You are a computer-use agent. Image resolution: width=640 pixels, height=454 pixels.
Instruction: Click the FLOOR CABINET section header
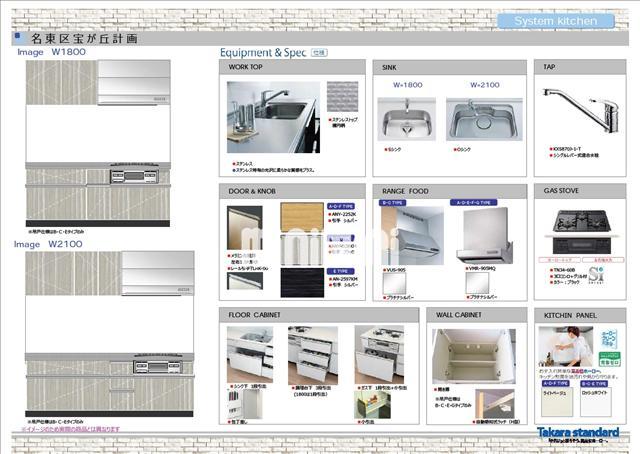(x=319, y=315)
